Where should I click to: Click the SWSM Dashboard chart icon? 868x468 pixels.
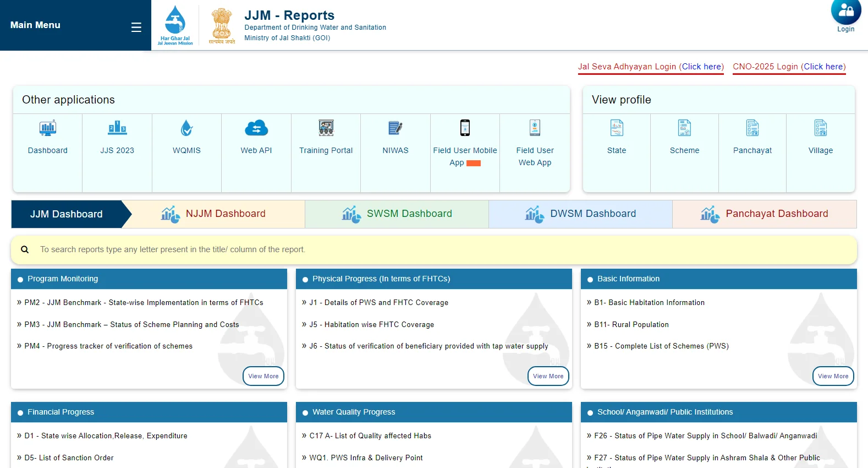coord(351,214)
